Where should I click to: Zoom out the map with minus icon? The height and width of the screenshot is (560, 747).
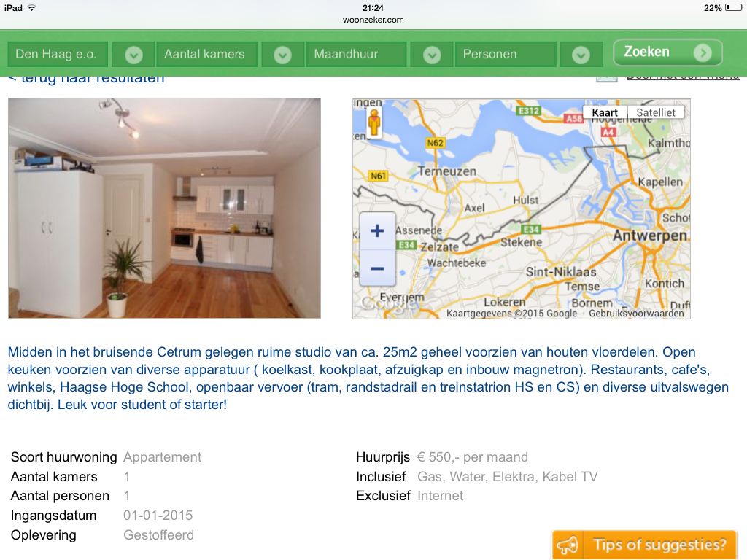click(x=377, y=268)
